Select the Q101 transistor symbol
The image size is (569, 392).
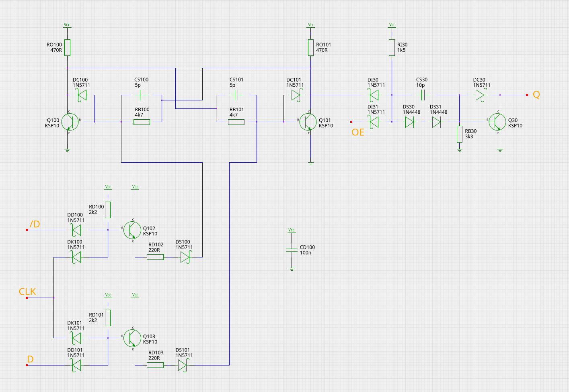point(308,122)
